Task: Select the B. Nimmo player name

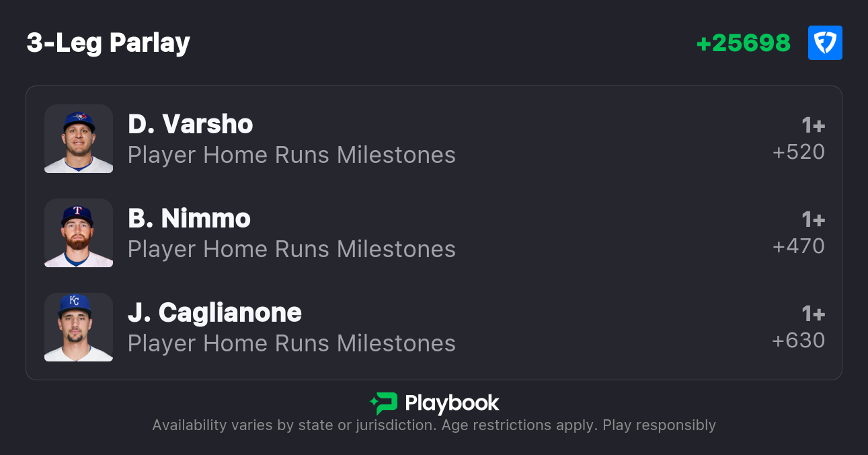Action: (189, 218)
